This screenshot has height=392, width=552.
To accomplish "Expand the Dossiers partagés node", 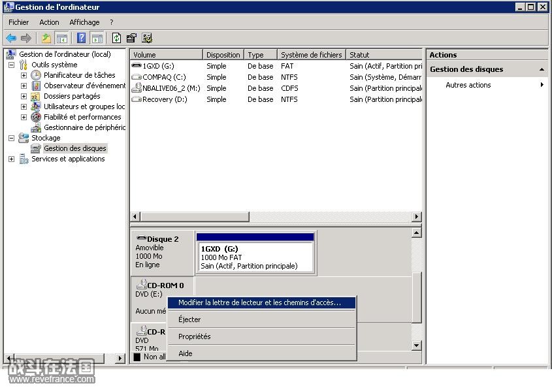I will tap(24, 96).
